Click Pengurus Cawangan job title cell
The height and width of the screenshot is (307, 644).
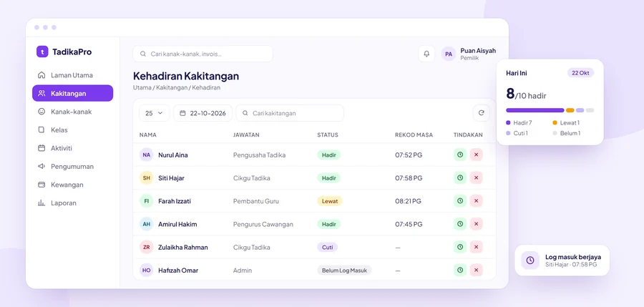(263, 224)
